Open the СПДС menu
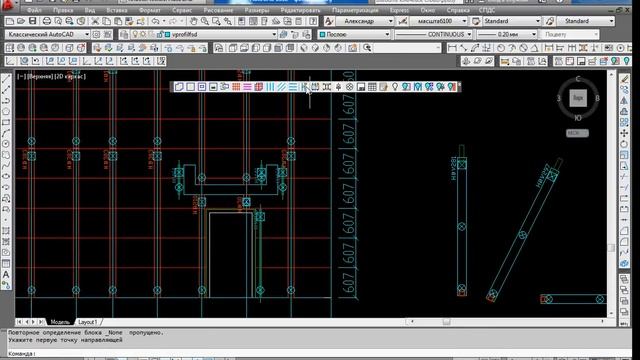640x360 pixels. [487, 10]
